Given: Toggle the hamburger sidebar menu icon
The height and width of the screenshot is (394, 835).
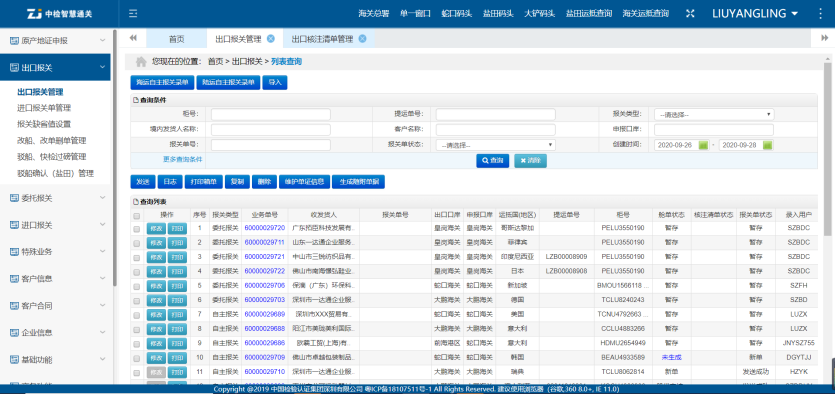Looking at the screenshot, I should click(133, 14).
